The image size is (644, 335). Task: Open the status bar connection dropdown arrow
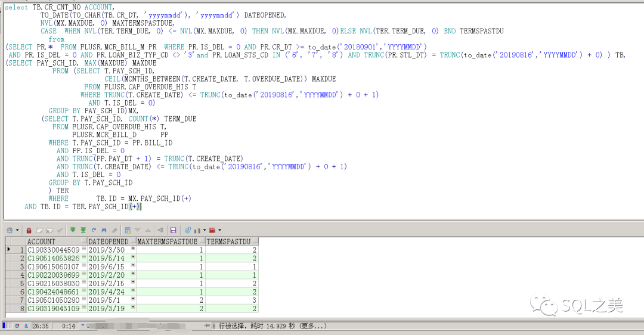[x=82, y=325]
